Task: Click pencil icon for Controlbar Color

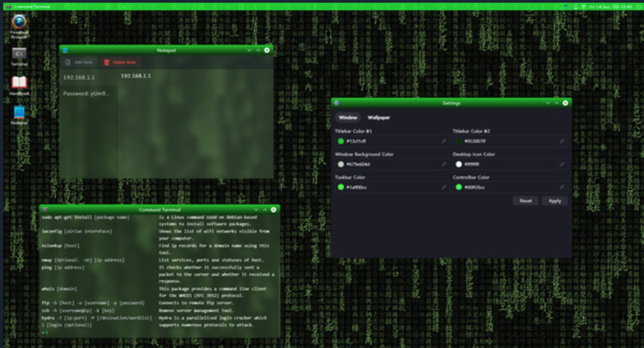Action: [x=561, y=187]
